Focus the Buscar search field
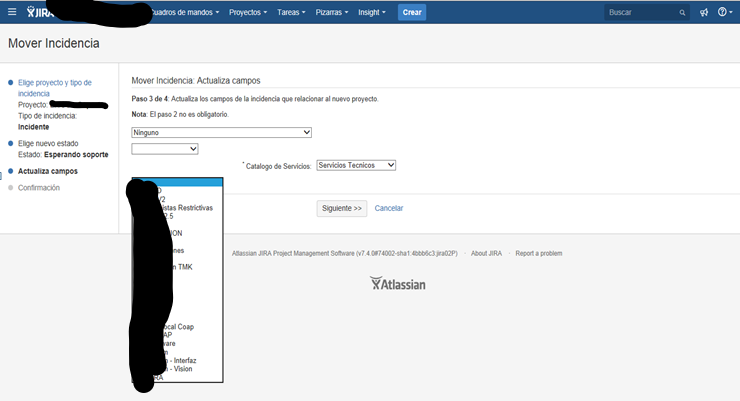The height and width of the screenshot is (401, 740). pyautogui.click(x=647, y=12)
